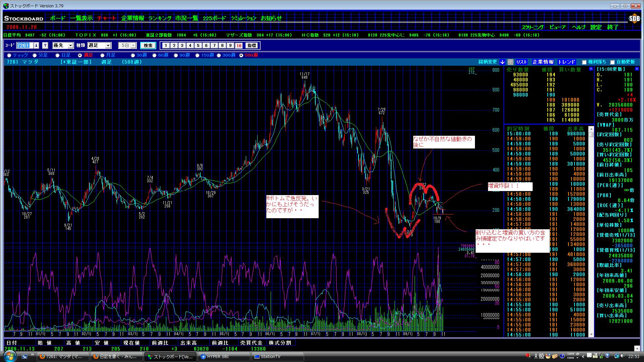Click the next stock down-arrow icon
The image size is (644, 362).
click(502, 62)
